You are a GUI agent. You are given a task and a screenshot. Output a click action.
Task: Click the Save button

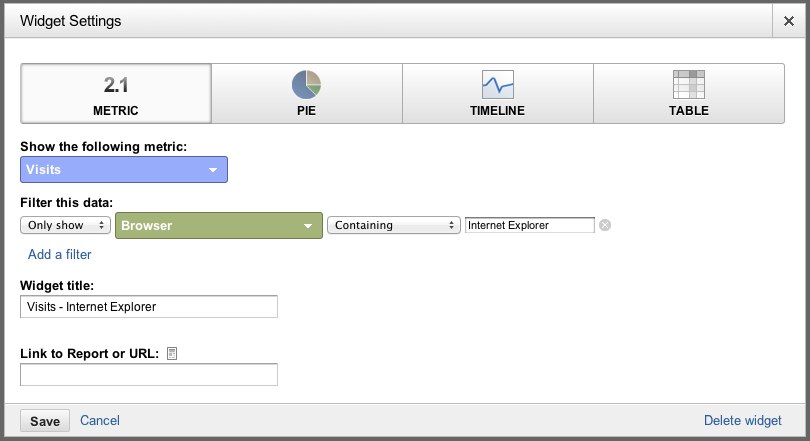coord(45,421)
